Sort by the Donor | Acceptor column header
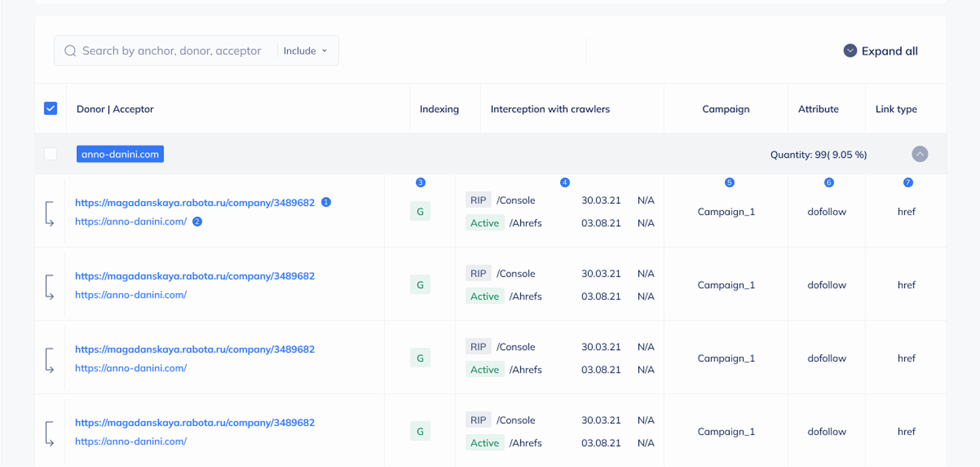 click(115, 109)
